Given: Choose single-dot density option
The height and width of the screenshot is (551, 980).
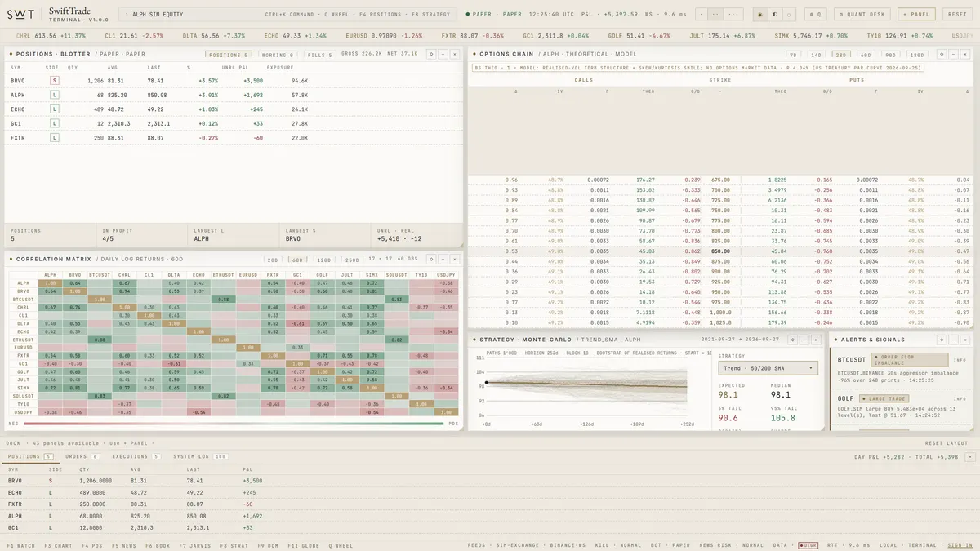Looking at the screenshot, I should pyautogui.click(x=703, y=14).
